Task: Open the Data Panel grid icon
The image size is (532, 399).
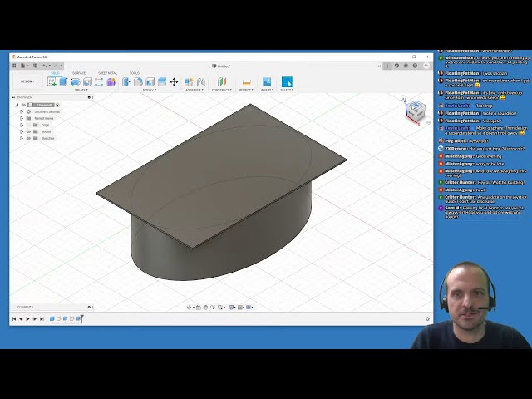Action: [x=14, y=66]
